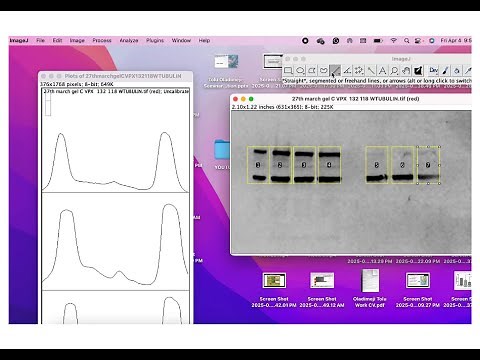The image size is (480, 360).
Task: Select the Oval selection tool
Action: (300, 70)
